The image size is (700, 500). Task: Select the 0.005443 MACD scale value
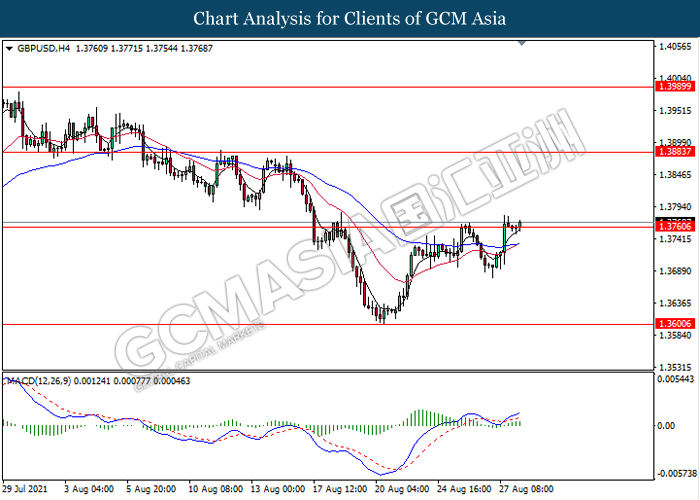[x=673, y=381]
